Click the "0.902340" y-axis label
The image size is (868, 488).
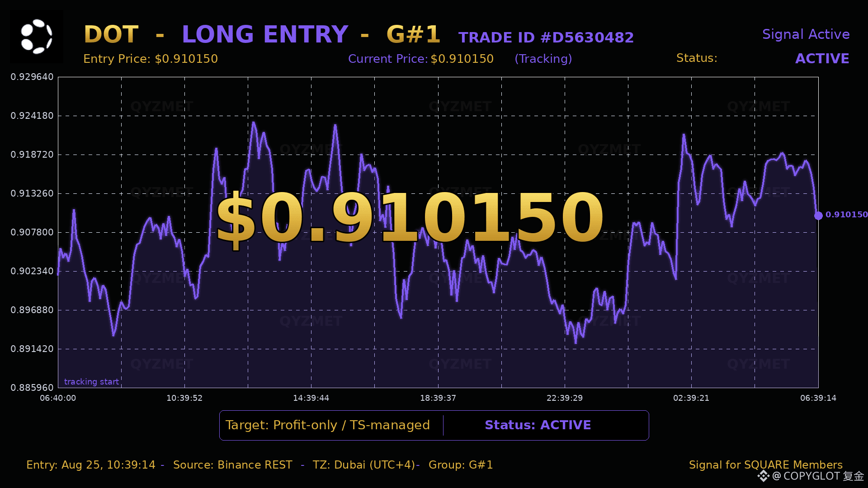tap(32, 271)
